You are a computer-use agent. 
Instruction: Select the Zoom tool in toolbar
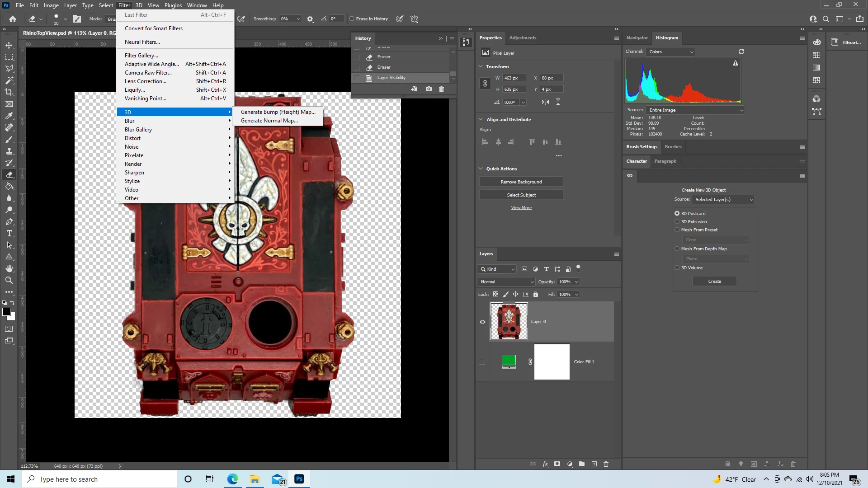click(x=9, y=280)
